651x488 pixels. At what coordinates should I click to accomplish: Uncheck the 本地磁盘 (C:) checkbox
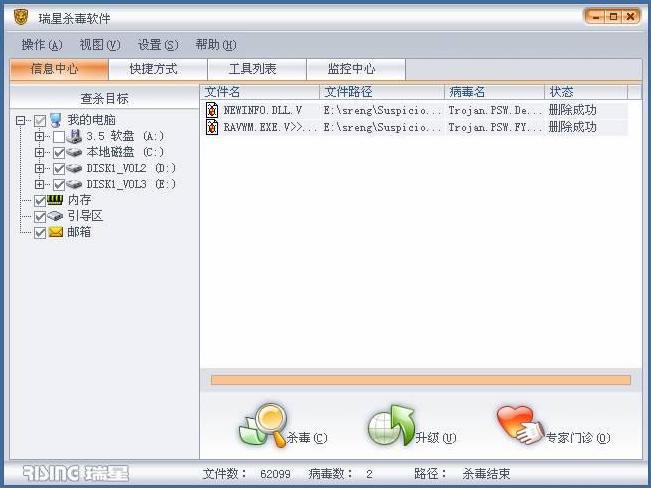[59, 153]
